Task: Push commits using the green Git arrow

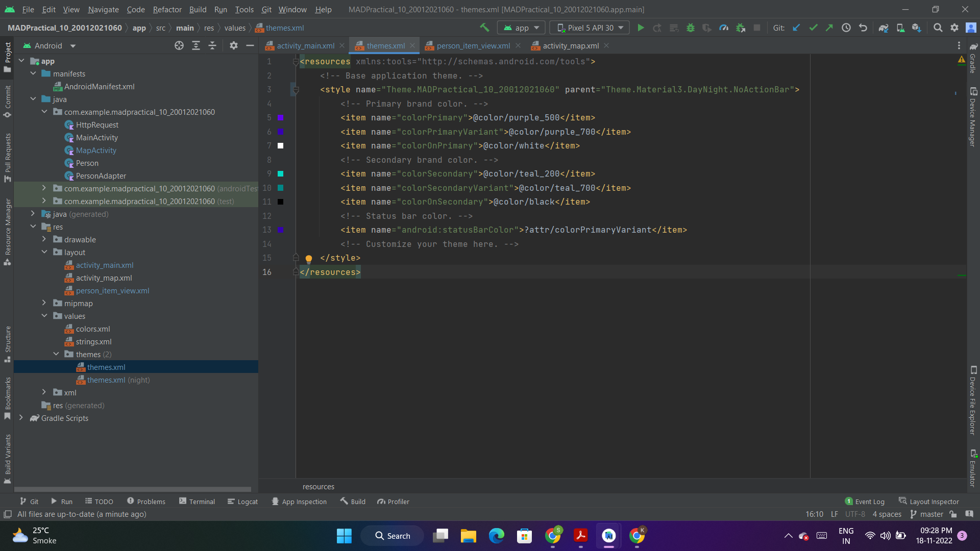Action: [829, 28]
